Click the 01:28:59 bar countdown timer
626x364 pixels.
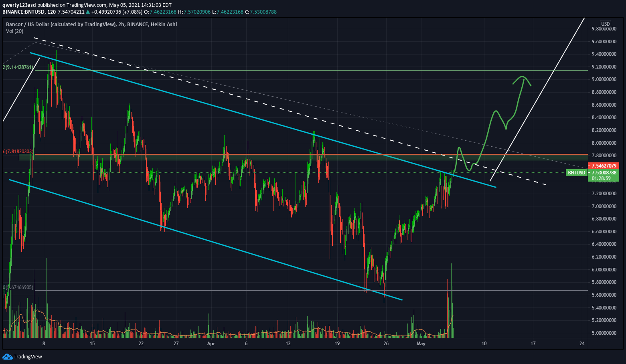pyautogui.click(x=601, y=178)
